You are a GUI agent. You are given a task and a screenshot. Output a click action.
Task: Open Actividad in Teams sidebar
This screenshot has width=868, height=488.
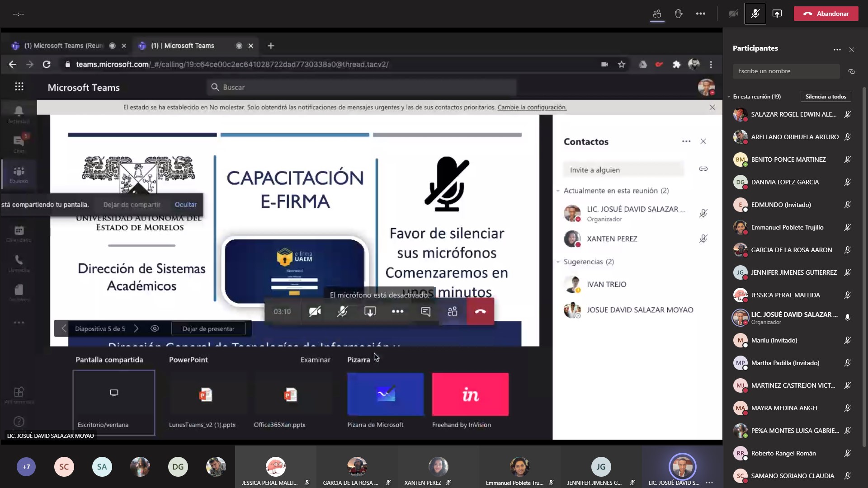click(19, 115)
